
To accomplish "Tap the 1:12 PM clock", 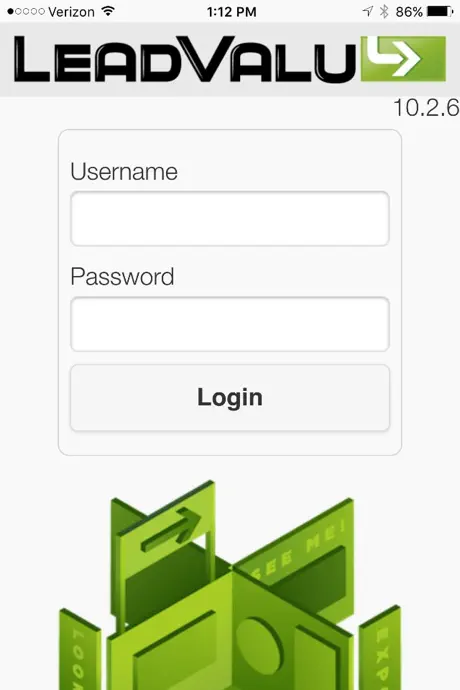I will coord(232,12).
